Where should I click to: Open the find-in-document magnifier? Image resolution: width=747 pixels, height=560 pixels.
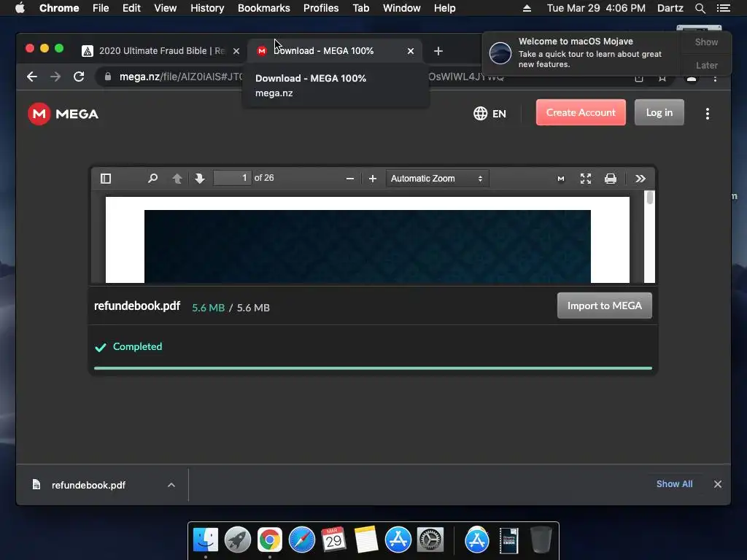pyautogui.click(x=152, y=179)
